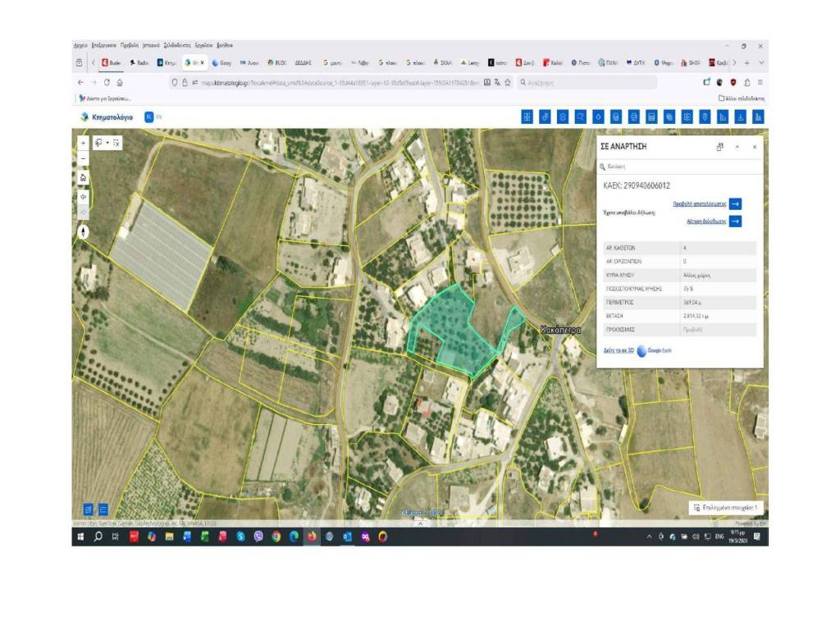Open the Windows taskbar search
This screenshot has width=840, height=630.
coord(98,536)
